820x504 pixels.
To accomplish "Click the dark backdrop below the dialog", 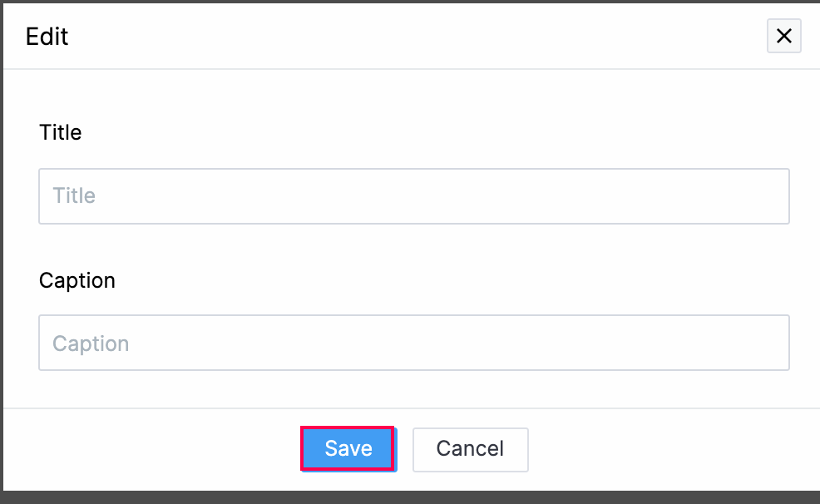I will click(x=410, y=497).
